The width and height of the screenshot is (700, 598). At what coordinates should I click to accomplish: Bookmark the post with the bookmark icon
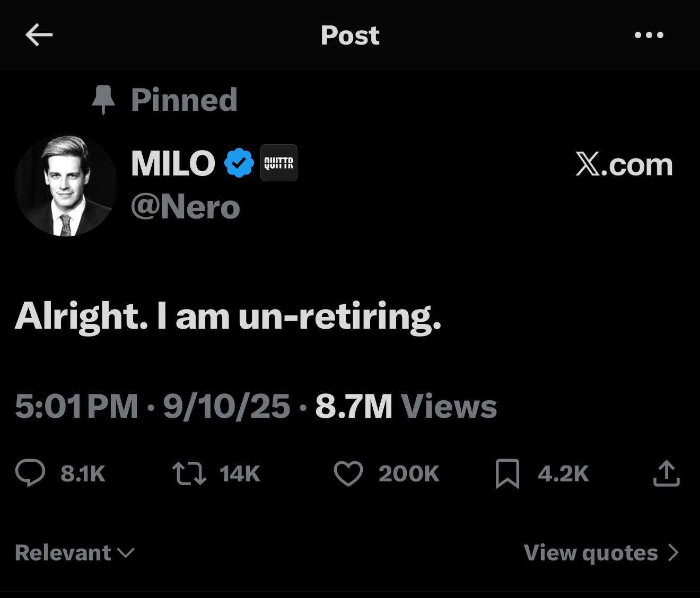[x=507, y=473]
